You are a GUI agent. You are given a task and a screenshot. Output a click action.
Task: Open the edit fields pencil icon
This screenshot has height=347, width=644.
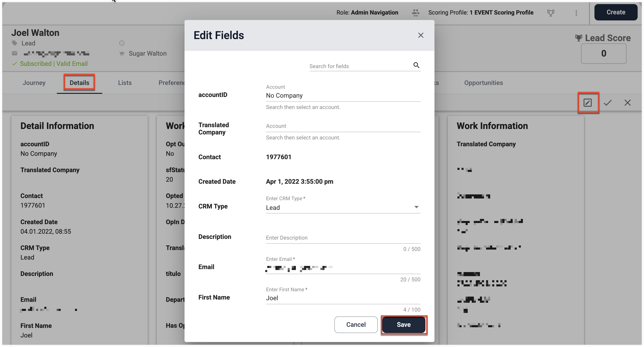click(587, 103)
